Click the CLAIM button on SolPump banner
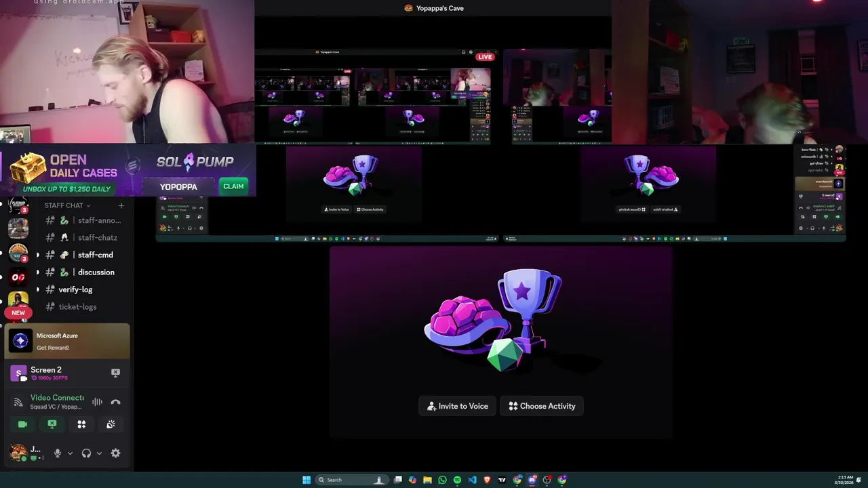Image resolution: width=868 pixels, height=488 pixels. [x=233, y=186]
